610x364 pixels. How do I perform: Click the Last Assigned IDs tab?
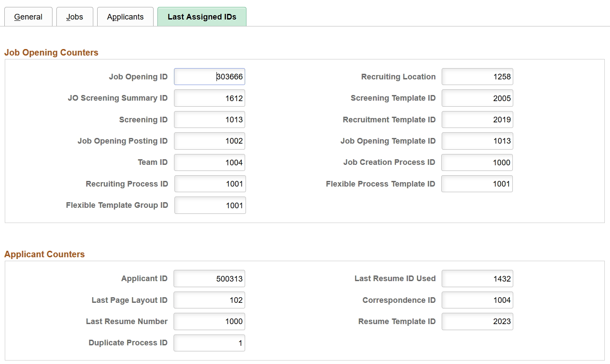202,17
